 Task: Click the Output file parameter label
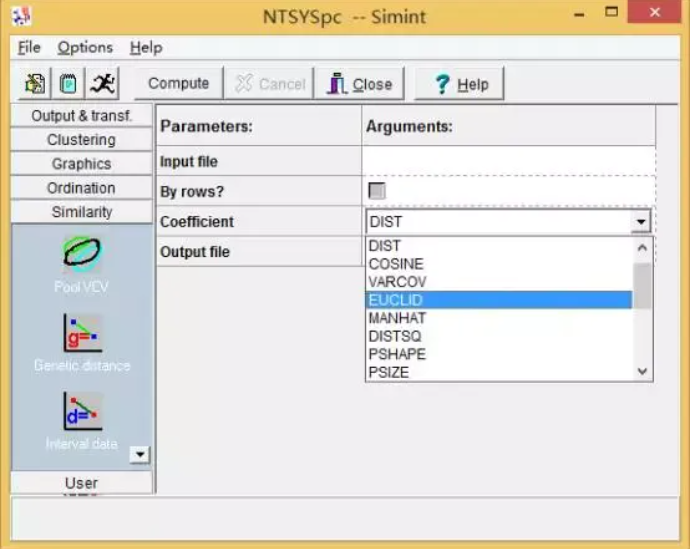coord(195,252)
